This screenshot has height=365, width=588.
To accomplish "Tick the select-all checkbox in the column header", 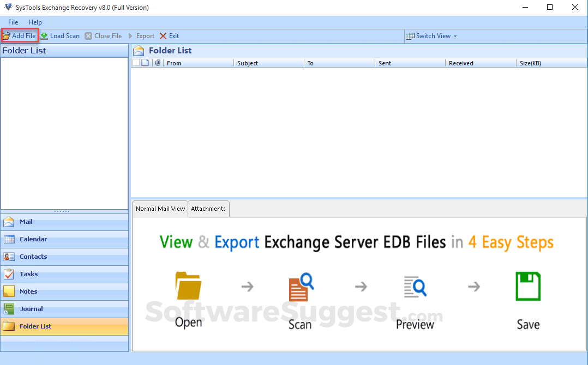I will [136, 63].
